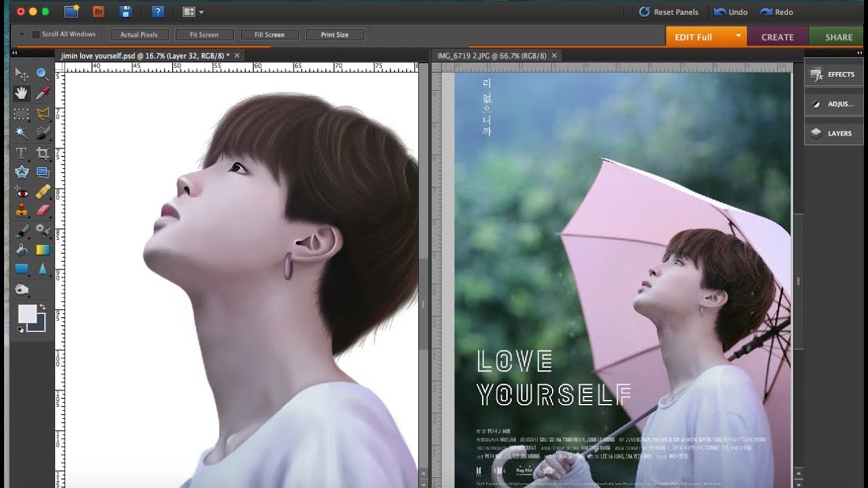Image resolution: width=868 pixels, height=488 pixels.
Task: Select the Brush tool
Action: pos(22,230)
